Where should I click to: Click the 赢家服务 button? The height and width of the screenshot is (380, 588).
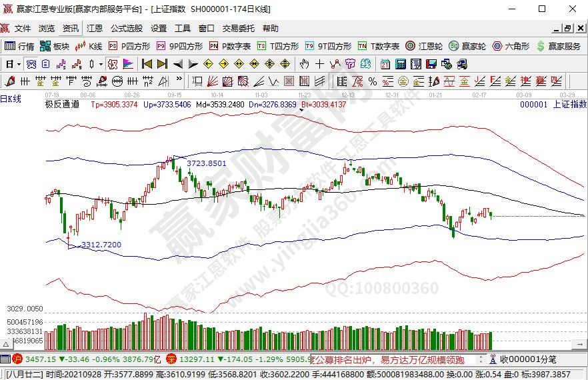point(559,46)
